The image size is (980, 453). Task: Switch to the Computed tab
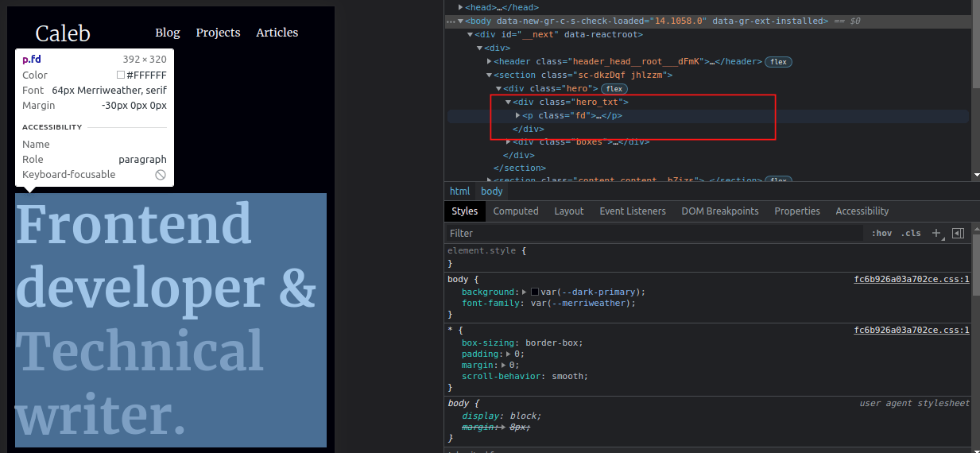(x=516, y=211)
